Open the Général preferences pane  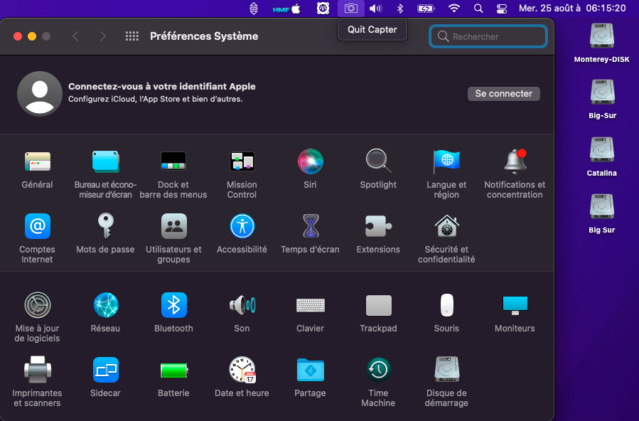point(37,162)
